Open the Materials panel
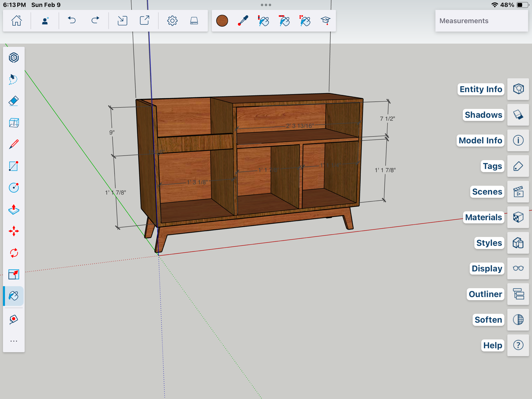This screenshot has height=399, width=532. point(518,217)
